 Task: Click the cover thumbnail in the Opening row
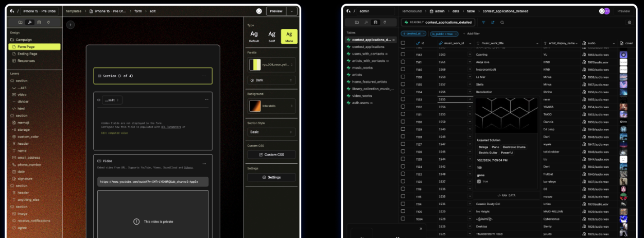pos(623,55)
